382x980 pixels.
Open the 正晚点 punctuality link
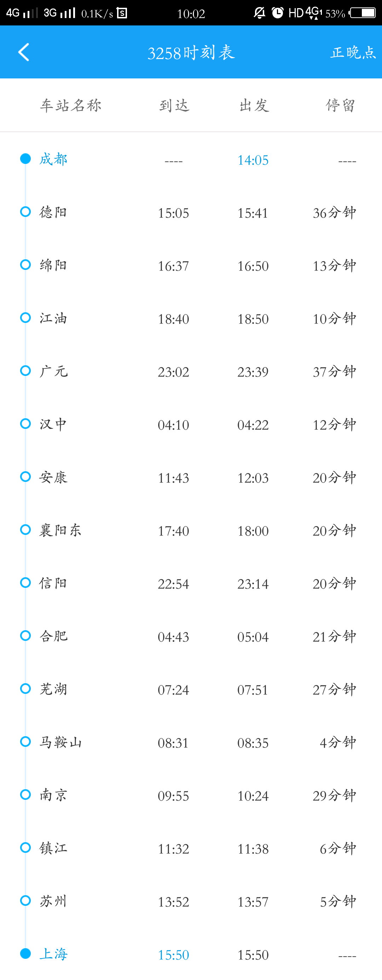[x=353, y=52]
